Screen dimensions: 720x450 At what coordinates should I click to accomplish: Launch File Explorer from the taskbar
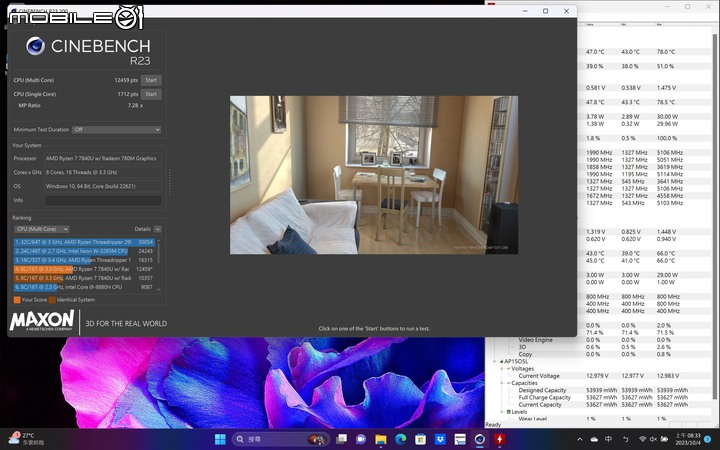pos(381,439)
